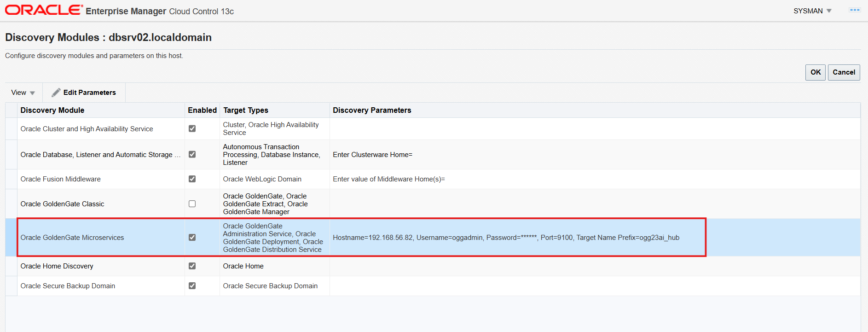868x332 pixels.
Task: Click 'Cluster, Oracle High Availability Service' target type
Action: 271,128
